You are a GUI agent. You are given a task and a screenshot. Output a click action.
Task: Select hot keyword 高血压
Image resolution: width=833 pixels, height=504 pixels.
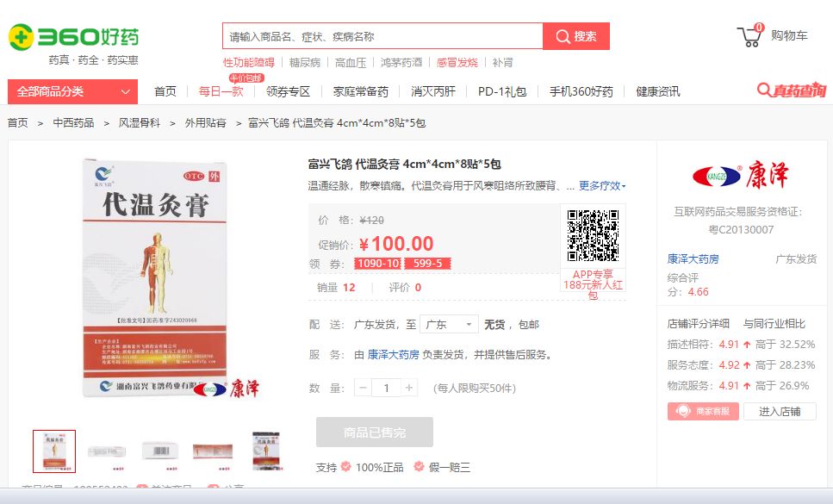click(x=351, y=63)
